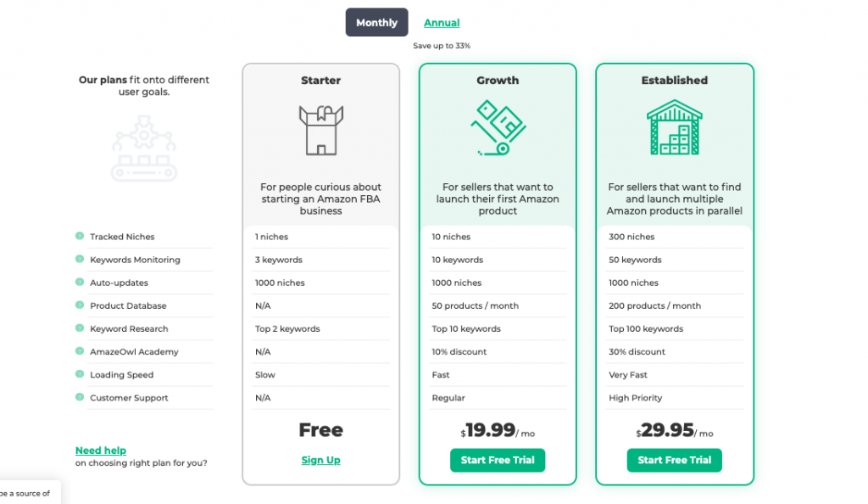868x504 pixels.
Task: Click the Growth plan hand-truck icon
Action: point(498,128)
